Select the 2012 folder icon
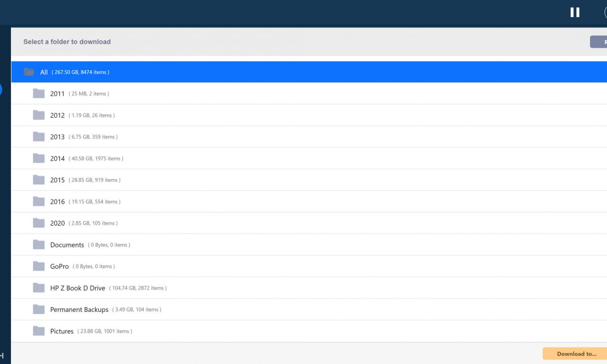Image resolution: width=607 pixels, height=364 pixels. [x=39, y=115]
